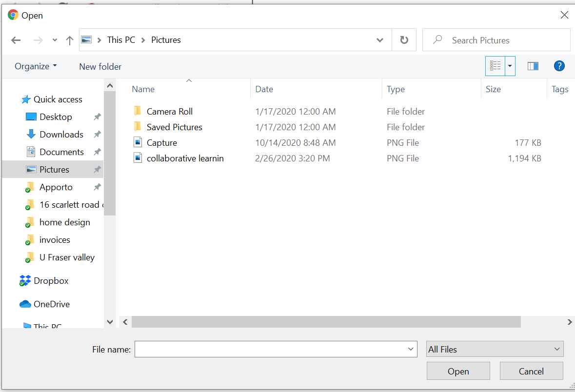Open the address bar history dropdown

click(380, 40)
